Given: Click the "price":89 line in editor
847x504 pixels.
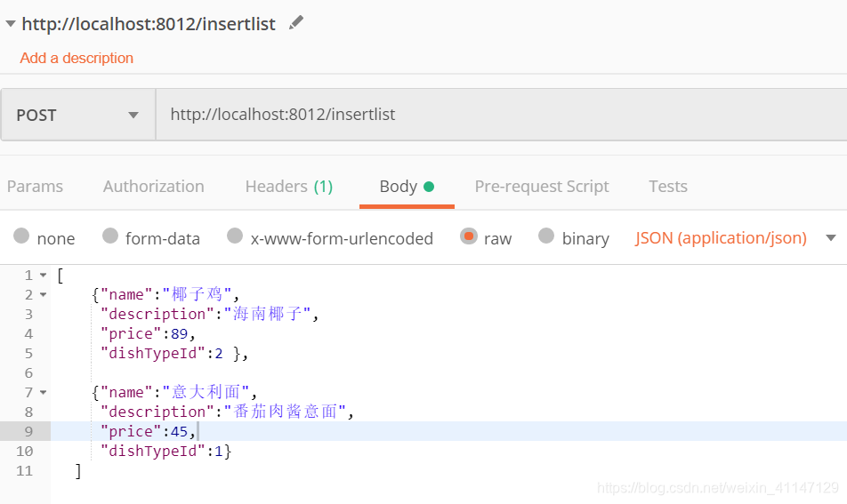Looking at the screenshot, I should 148,334.
